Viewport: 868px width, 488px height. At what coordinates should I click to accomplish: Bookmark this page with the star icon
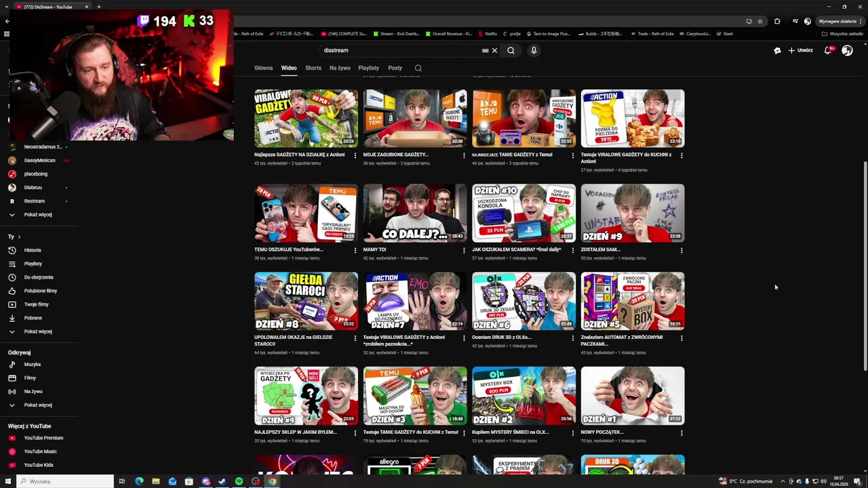pyautogui.click(x=759, y=21)
